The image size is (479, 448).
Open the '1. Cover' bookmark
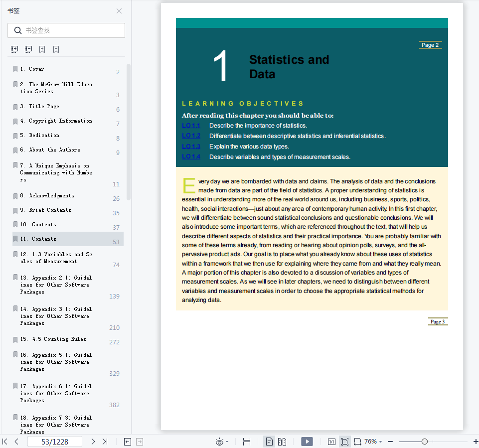tap(67, 69)
